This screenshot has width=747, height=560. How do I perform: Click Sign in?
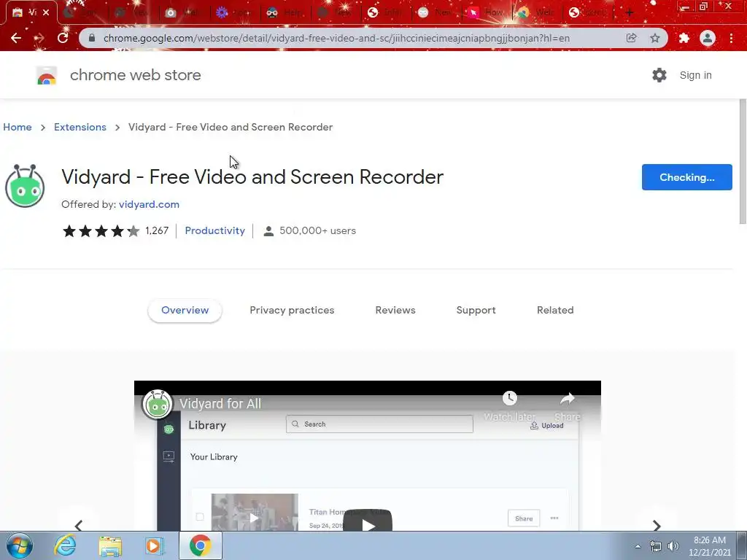click(695, 75)
